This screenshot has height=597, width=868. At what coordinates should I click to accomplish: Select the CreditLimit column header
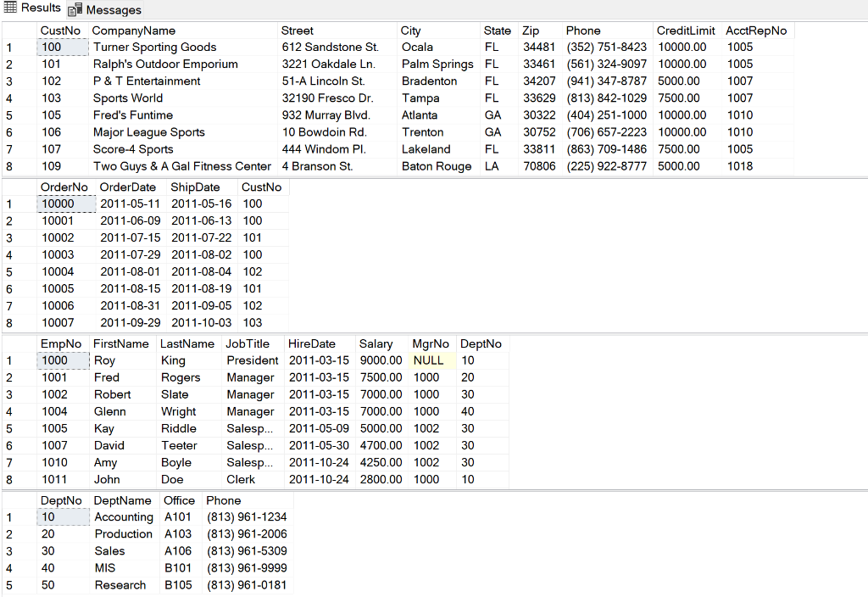(x=687, y=31)
